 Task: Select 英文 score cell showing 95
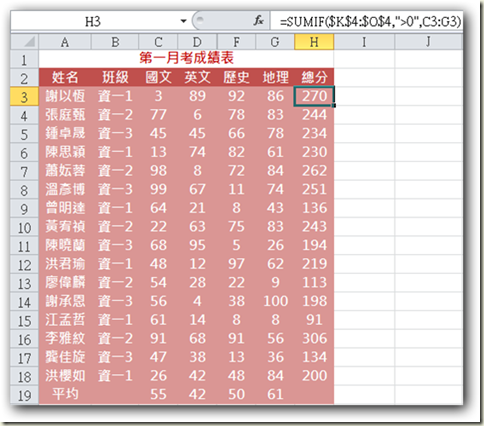pos(197,246)
